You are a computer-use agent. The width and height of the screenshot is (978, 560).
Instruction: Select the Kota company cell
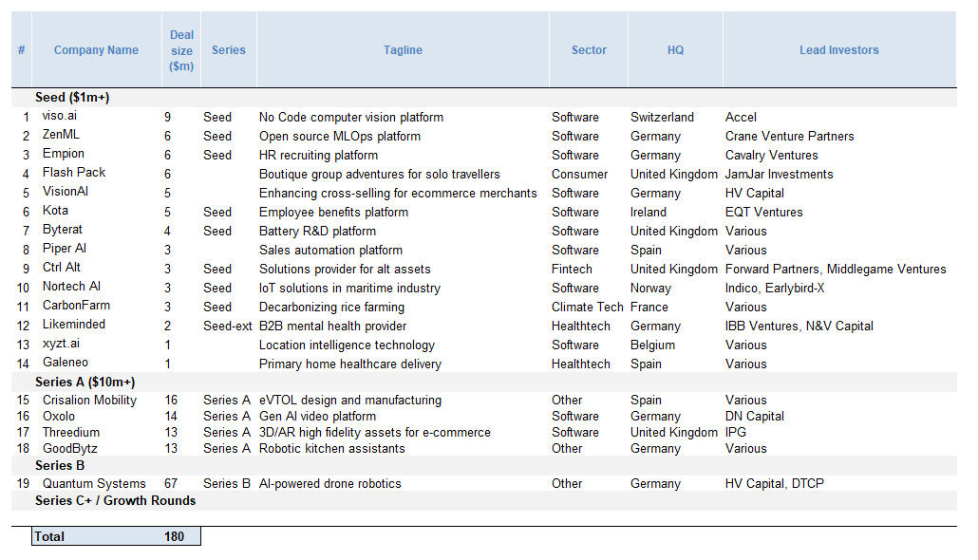coord(55,210)
